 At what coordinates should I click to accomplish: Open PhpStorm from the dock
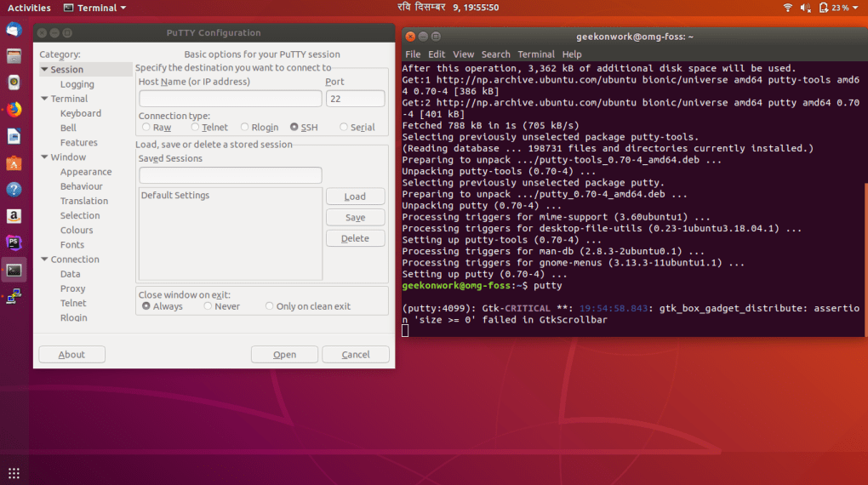tap(14, 242)
